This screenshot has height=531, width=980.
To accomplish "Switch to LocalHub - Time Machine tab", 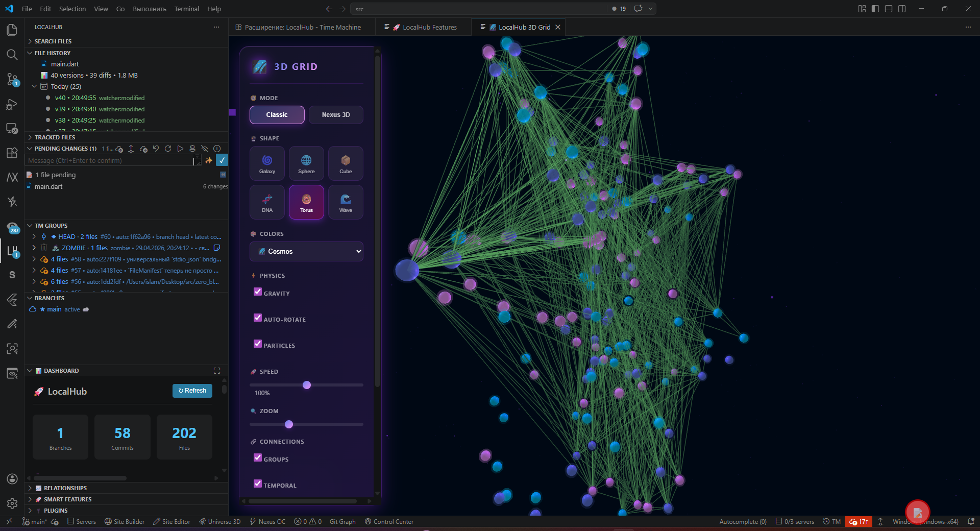I will (302, 27).
